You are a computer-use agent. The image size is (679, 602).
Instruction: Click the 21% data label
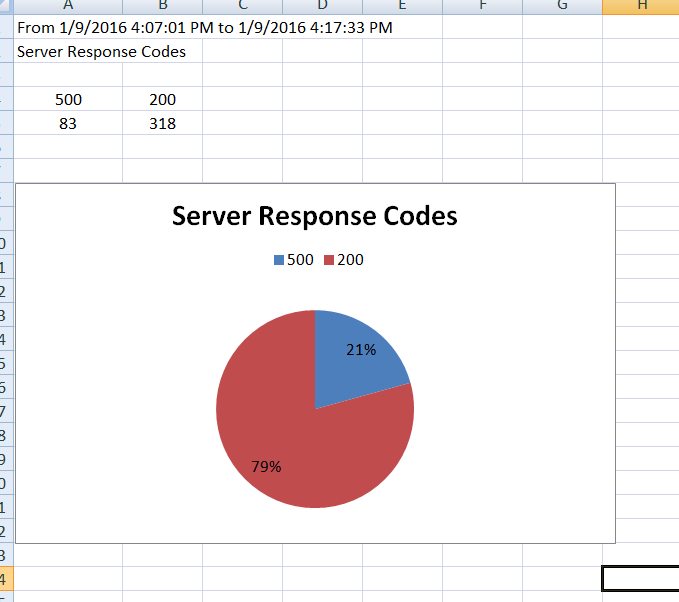(361, 350)
